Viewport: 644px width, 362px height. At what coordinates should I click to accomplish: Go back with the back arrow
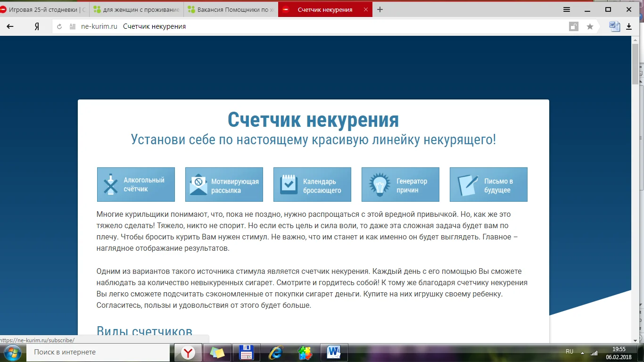(x=10, y=27)
